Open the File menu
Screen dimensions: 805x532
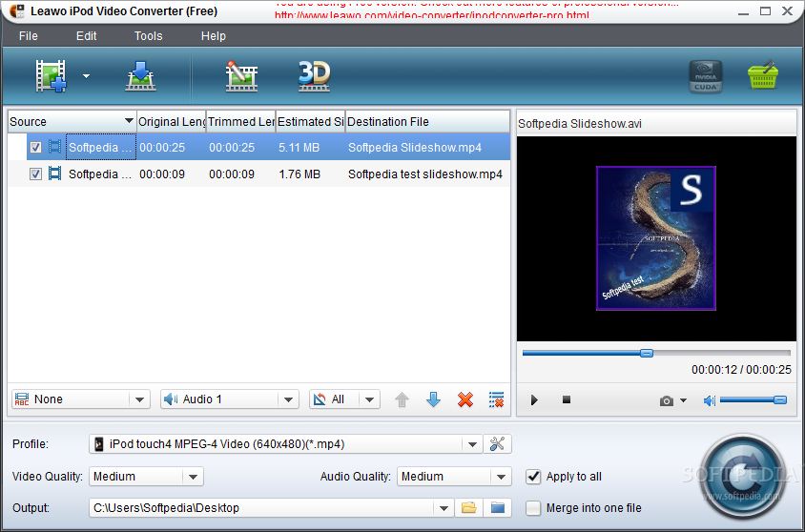(x=29, y=36)
